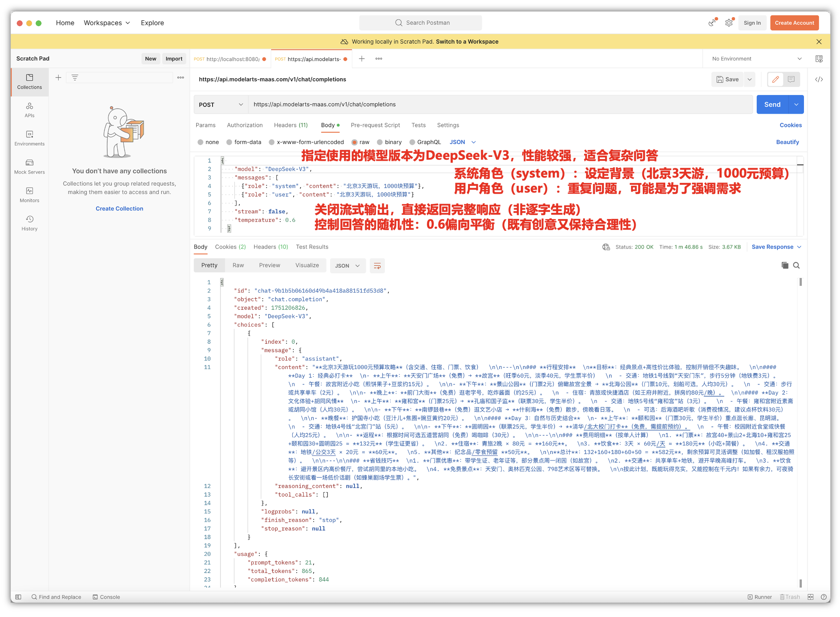This screenshot has width=840, height=617.
Task: Search the response body with magnifier icon
Action: [x=796, y=266]
